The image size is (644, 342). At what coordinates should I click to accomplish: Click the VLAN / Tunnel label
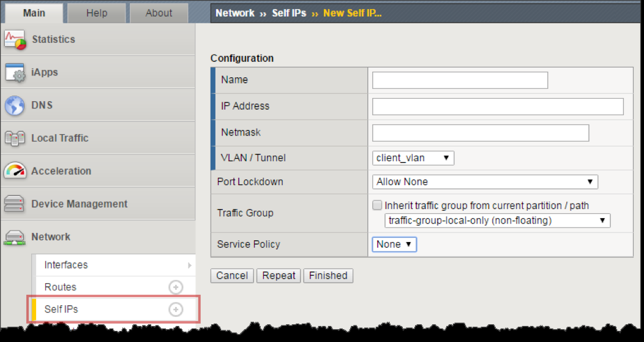[x=253, y=158]
